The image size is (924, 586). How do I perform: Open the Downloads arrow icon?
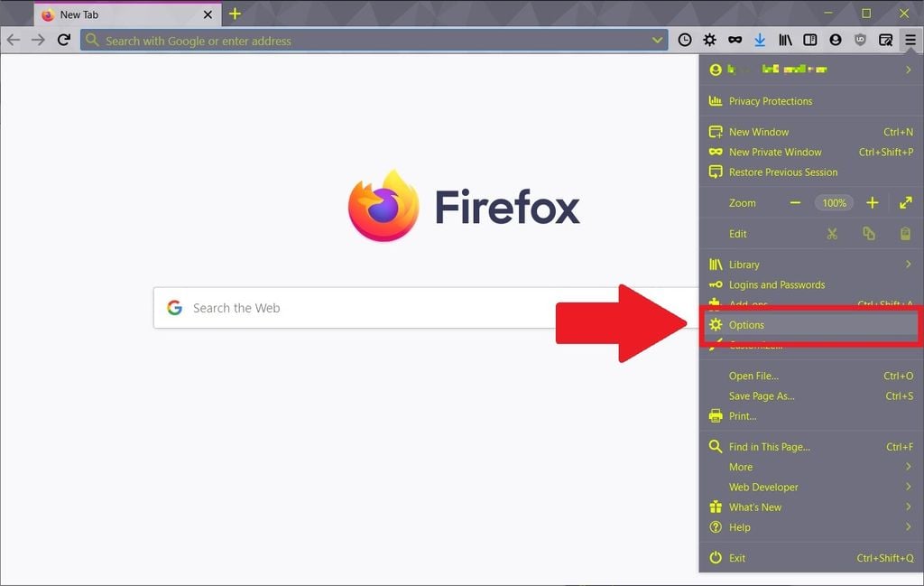pyautogui.click(x=760, y=40)
